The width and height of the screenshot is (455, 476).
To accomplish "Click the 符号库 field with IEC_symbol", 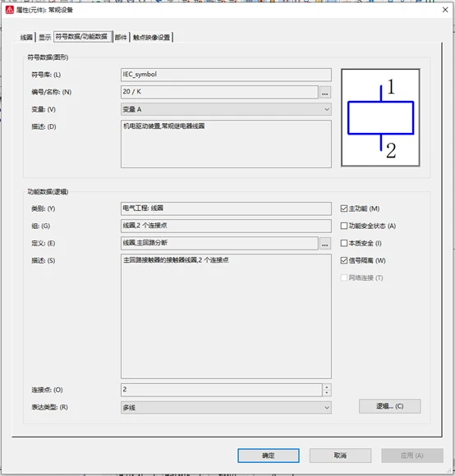I will coord(226,75).
